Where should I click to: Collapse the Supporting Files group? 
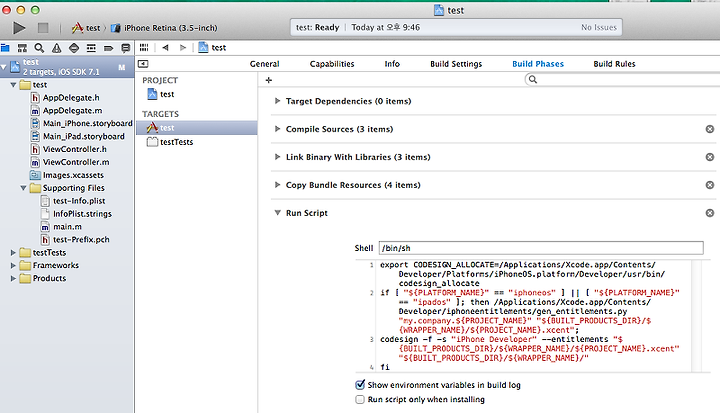(x=23, y=188)
